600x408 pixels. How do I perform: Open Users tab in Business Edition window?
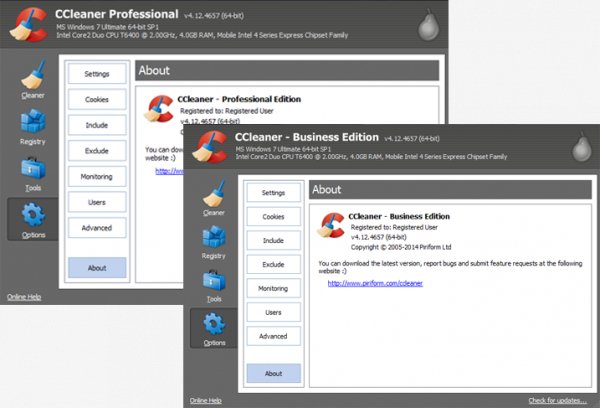point(274,312)
